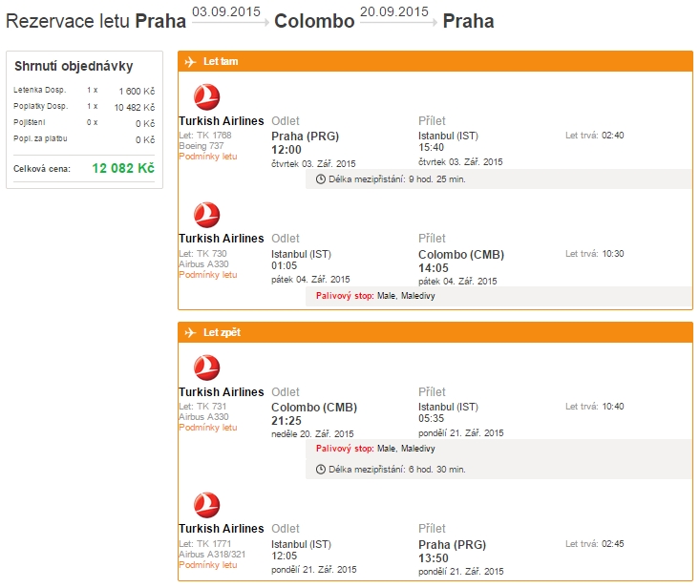Click the Palivový stop notice under flight TK 731
Screen dimensions: 700x588
375,449
